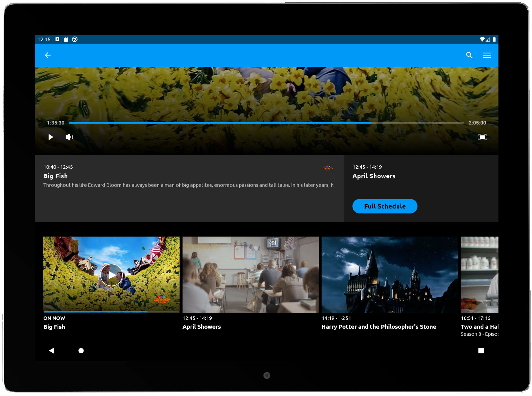Click the cellular signal status icon
Screen dimensions: 532x396
pos(488,39)
